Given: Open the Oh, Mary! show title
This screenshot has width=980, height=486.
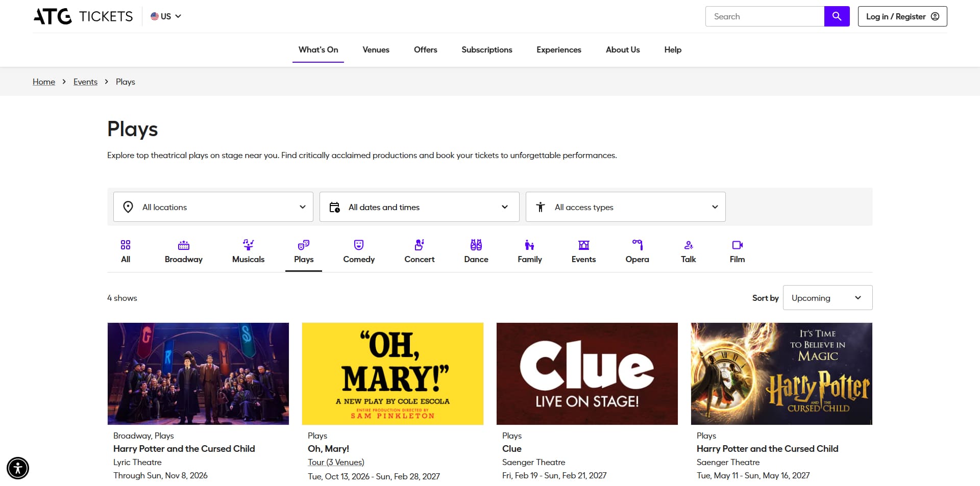Looking at the screenshot, I should tap(328, 449).
